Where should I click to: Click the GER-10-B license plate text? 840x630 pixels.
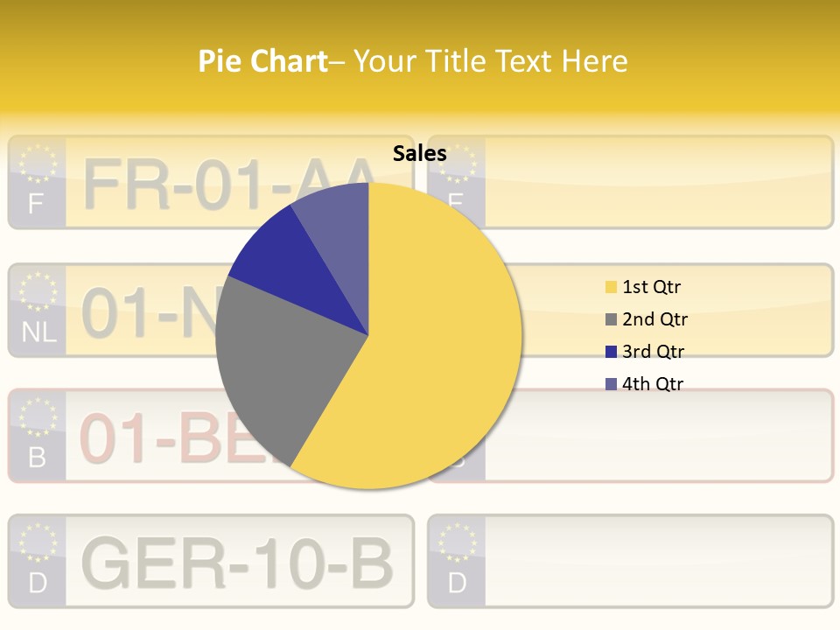[236, 563]
